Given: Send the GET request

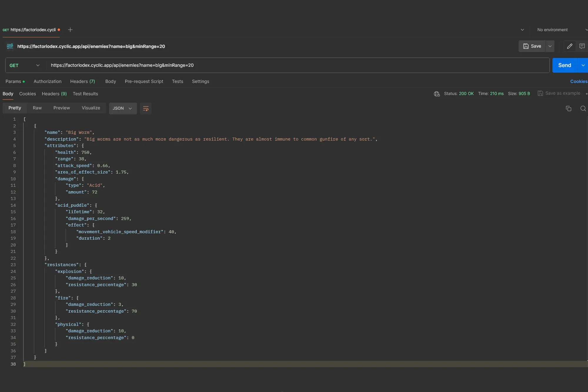Looking at the screenshot, I should click(564, 65).
